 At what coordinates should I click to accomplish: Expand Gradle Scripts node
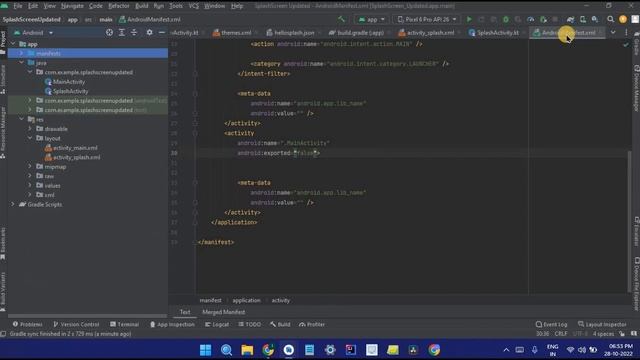[13, 204]
